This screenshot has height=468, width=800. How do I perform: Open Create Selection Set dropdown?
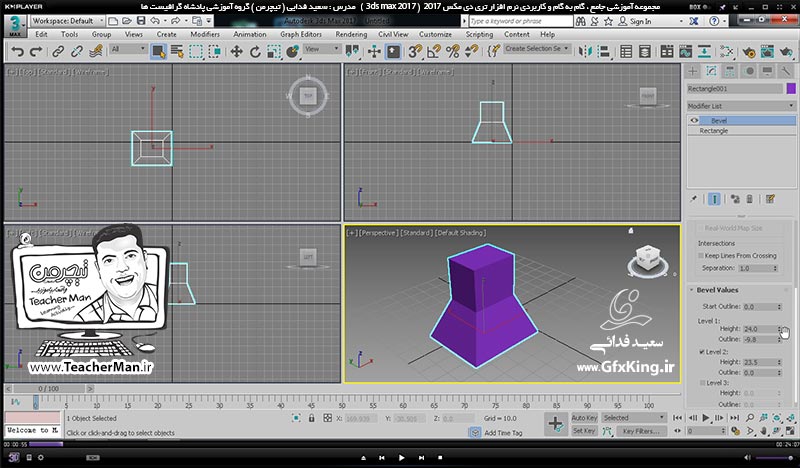pos(537,48)
